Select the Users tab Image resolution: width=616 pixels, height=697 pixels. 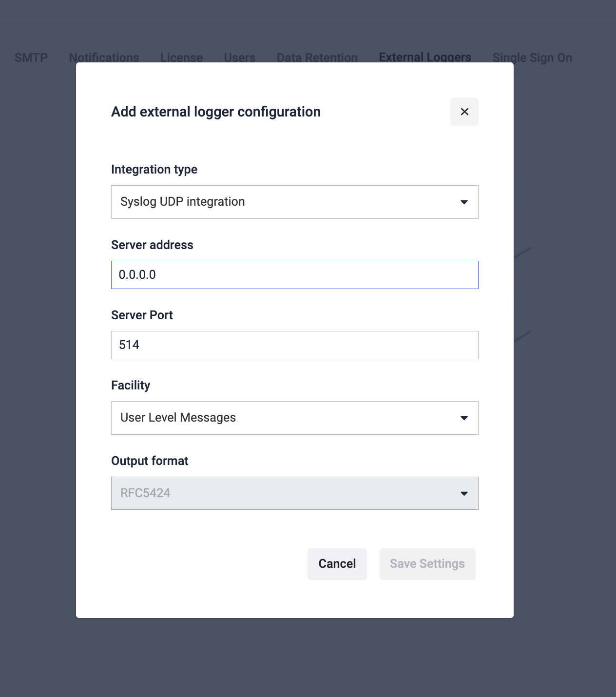point(240,58)
